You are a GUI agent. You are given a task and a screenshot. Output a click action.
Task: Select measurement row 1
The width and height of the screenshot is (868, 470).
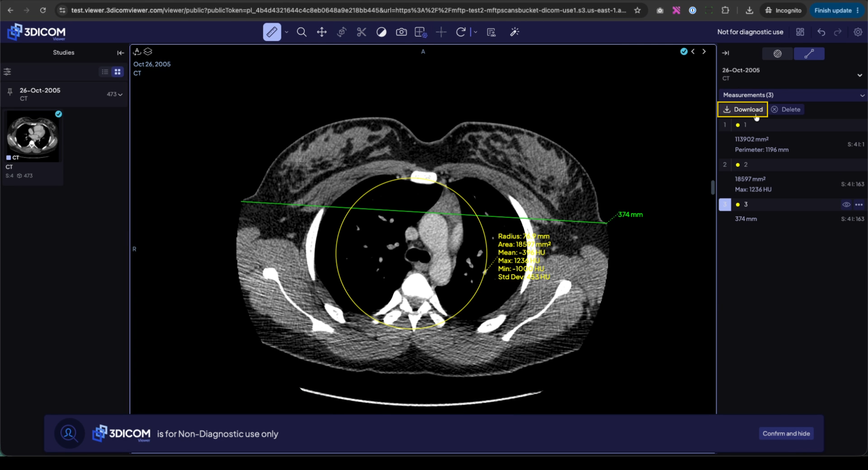pos(793,125)
